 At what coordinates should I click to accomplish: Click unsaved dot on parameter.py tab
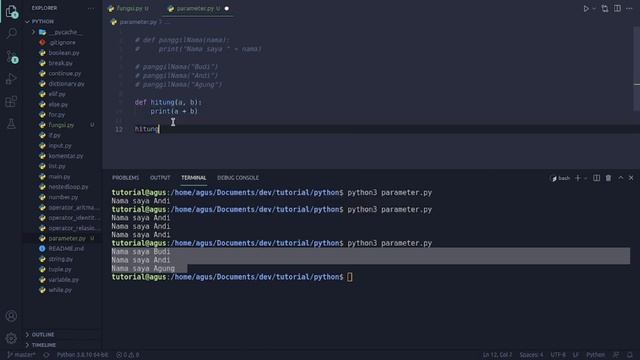point(227,9)
